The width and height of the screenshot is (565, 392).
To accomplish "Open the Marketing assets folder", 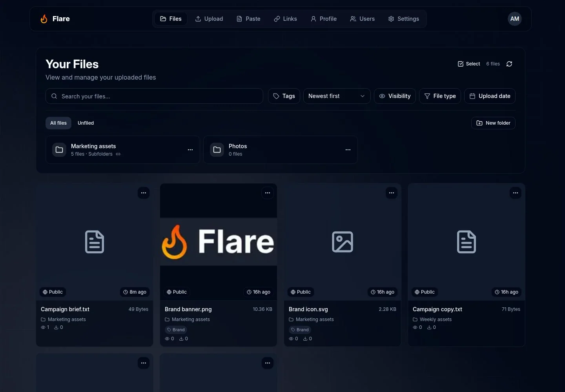I will (x=123, y=150).
